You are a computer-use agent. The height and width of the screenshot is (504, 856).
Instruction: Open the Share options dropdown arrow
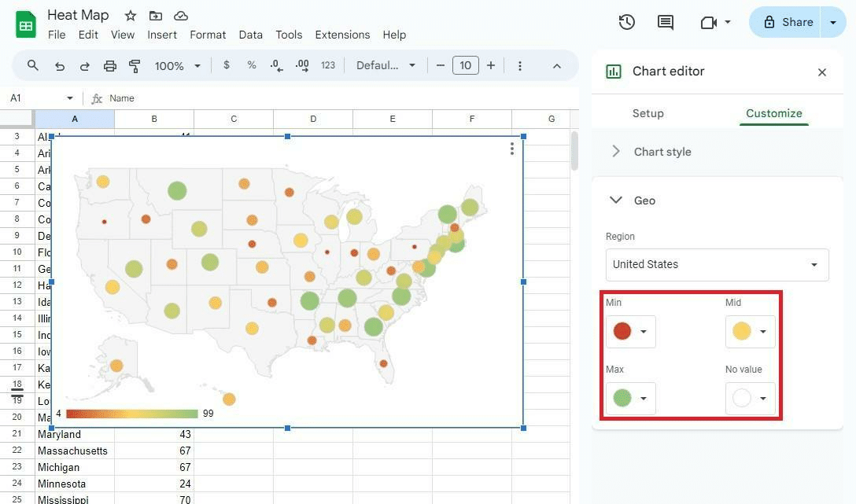[x=833, y=22]
